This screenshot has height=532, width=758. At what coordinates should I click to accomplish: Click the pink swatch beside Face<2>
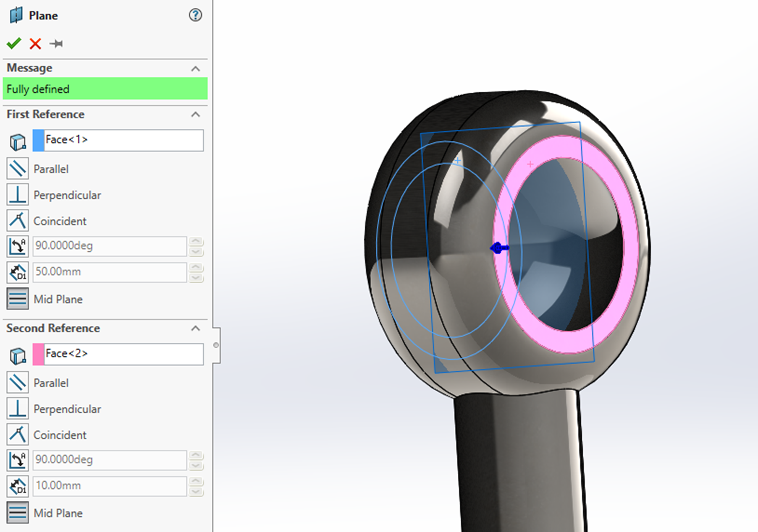(x=37, y=354)
